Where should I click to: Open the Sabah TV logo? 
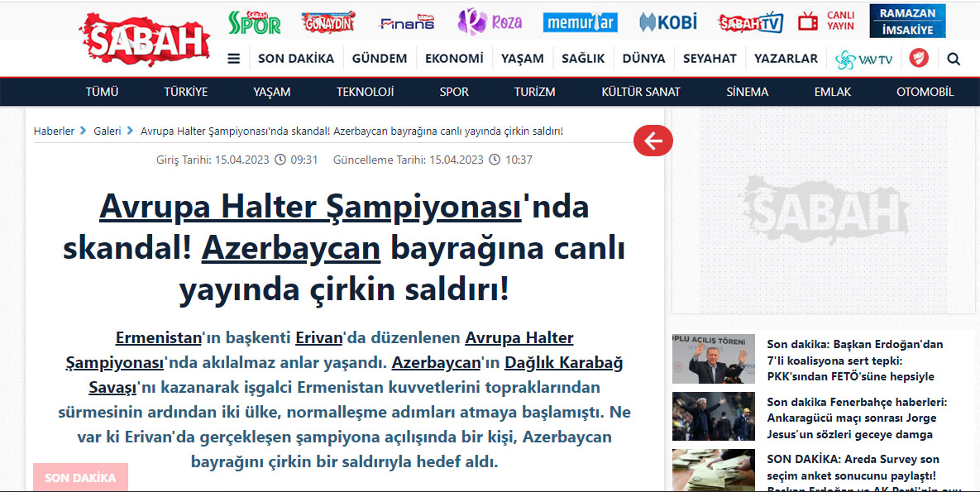coord(750,22)
